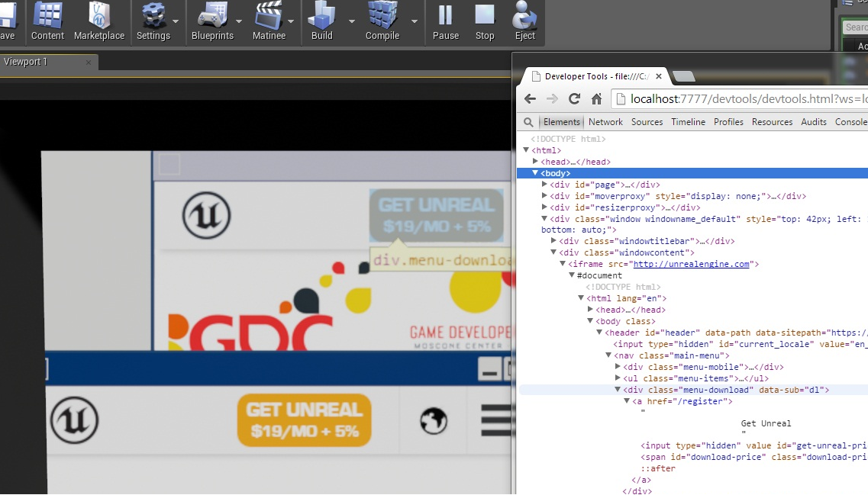Open the Matinee dropdown arrow
Image resolution: width=868 pixels, height=495 pixels.
coord(291,21)
